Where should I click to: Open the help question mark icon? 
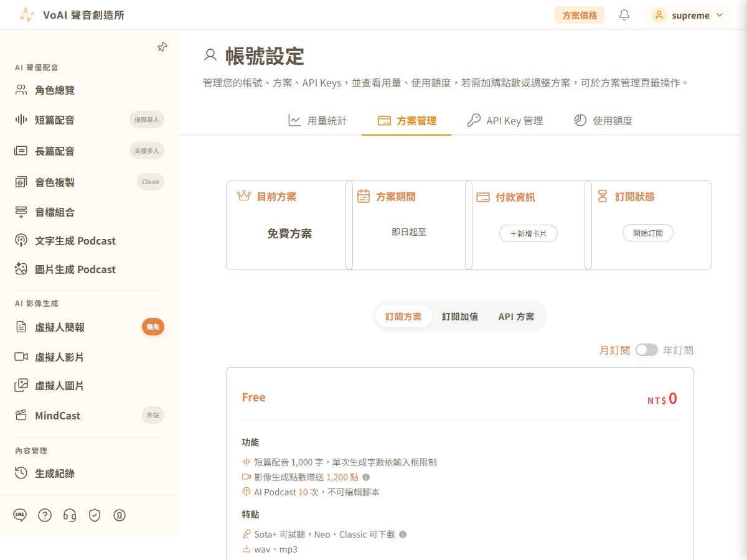click(45, 515)
